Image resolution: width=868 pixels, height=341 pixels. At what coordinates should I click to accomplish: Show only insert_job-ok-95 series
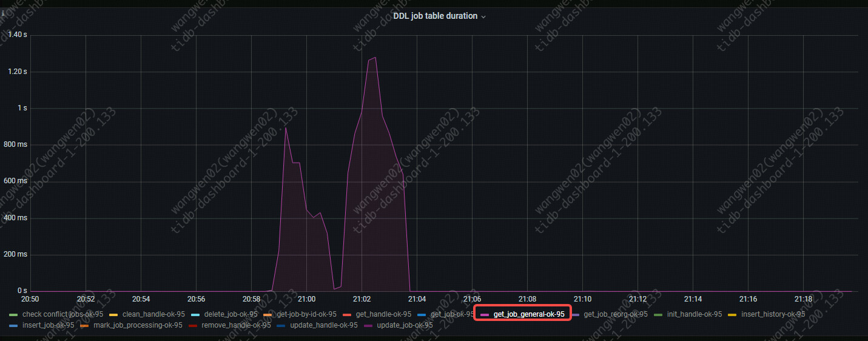coord(48,325)
